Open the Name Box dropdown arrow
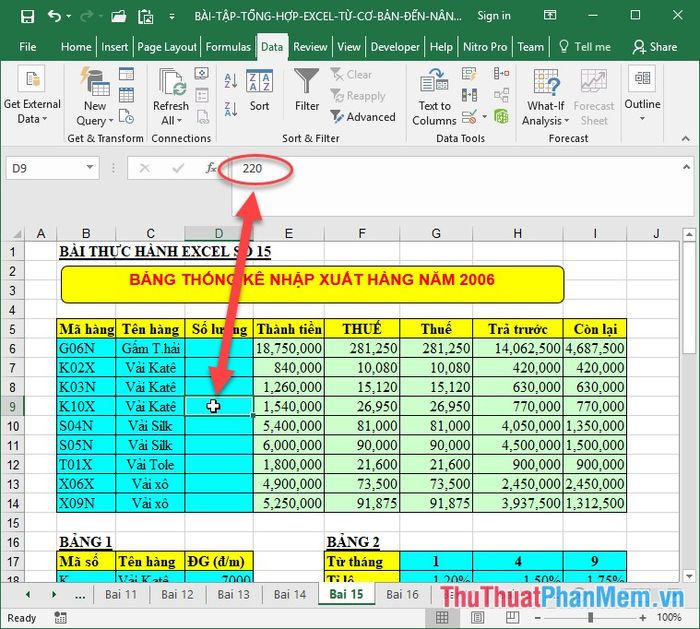This screenshot has height=629, width=700. coord(90,168)
